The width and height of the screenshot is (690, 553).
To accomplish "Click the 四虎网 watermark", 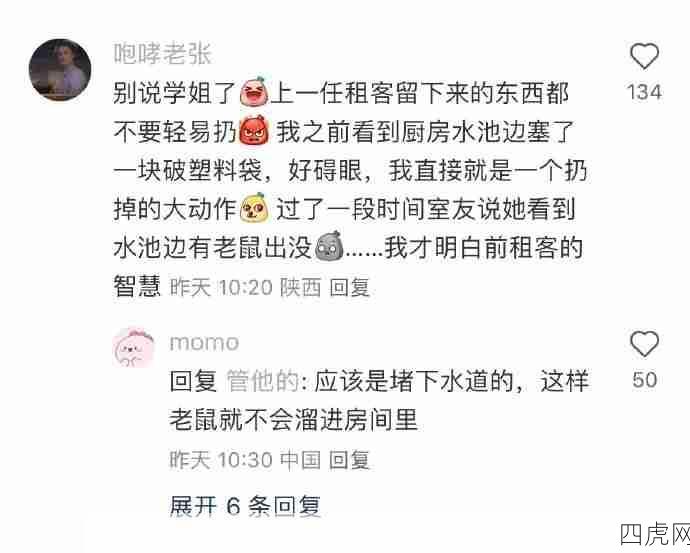I will pyautogui.click(x=655, y=535).
